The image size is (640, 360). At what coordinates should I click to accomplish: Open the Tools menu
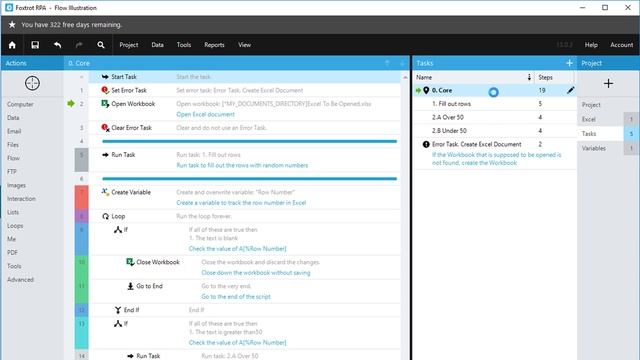pos(184,45)
